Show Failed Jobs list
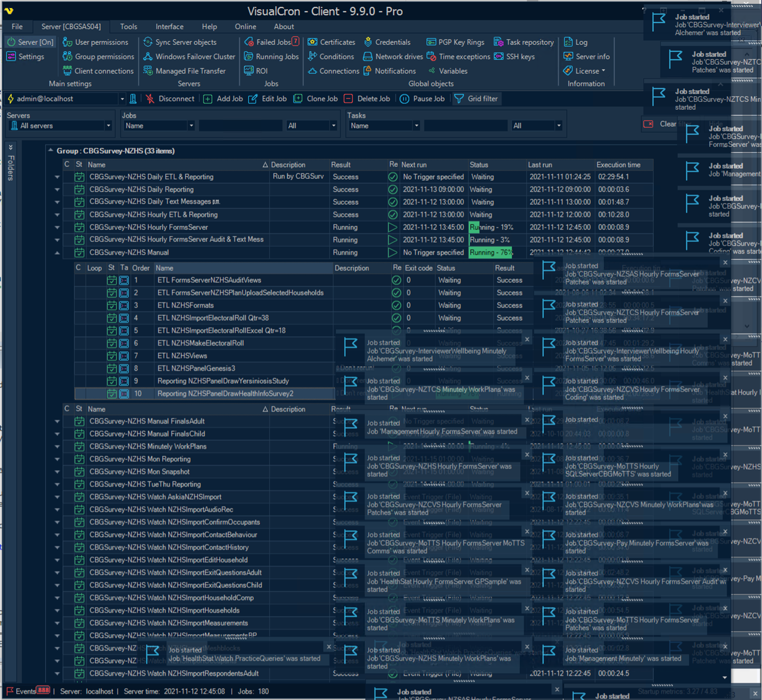The width and height of the screenshot is (762, 700). point(271,42)
